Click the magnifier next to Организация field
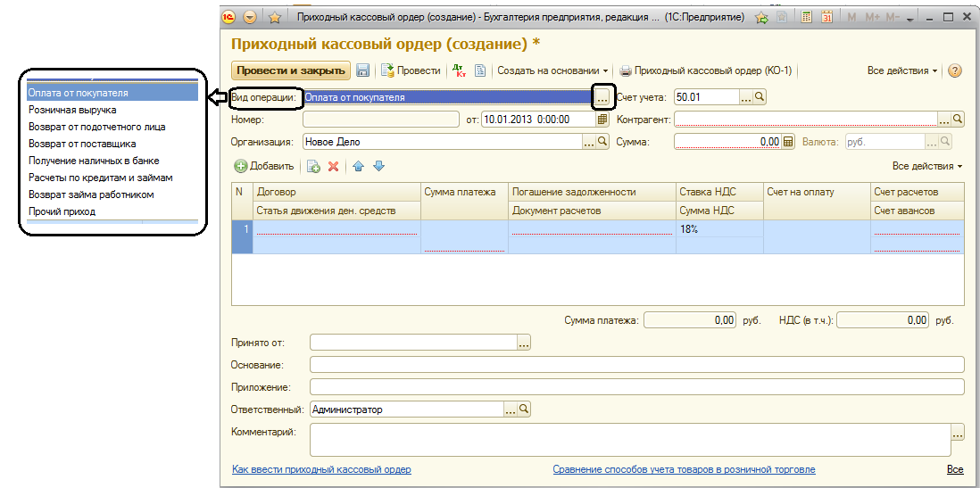This screenshot has width=980, height=488. click(602, 142)
